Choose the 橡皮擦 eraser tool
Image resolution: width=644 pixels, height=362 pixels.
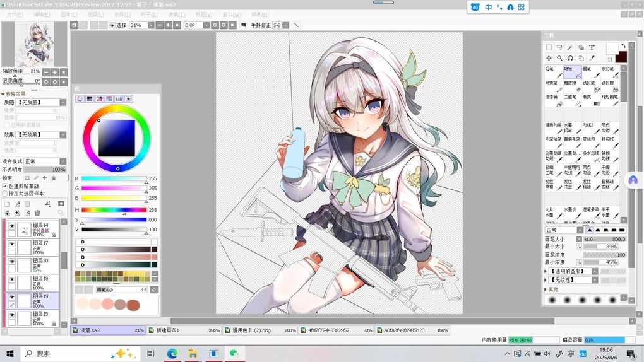point(573,86)
